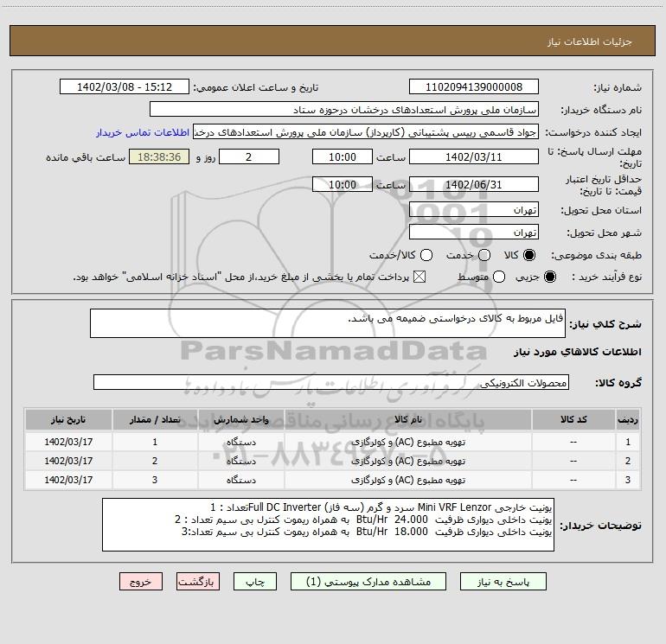Viewport: 666px width, 644px height.
Task: Click item name in table row 1
Action: 407,442
